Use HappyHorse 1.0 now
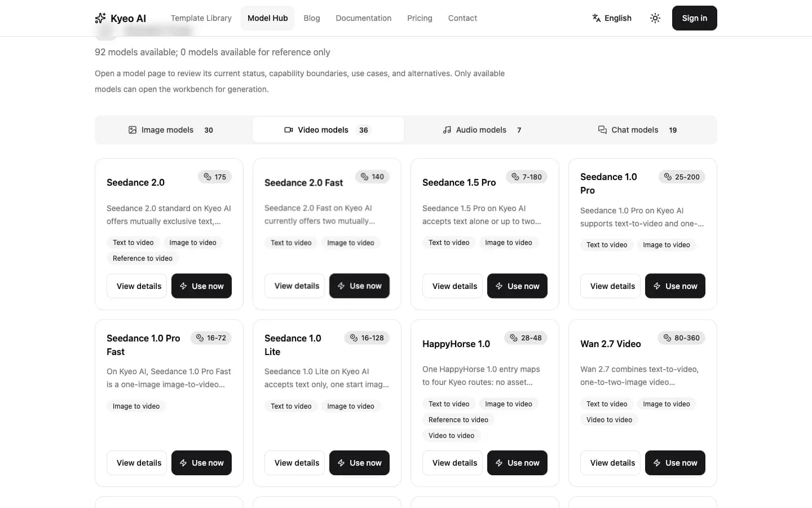 point(517,463)
